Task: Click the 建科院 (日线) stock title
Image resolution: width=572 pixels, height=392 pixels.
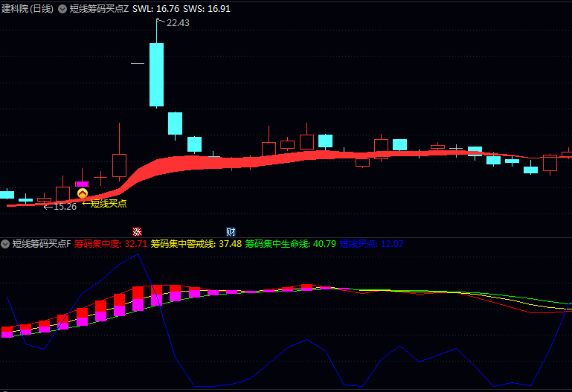Action: [x=28, y=9]
